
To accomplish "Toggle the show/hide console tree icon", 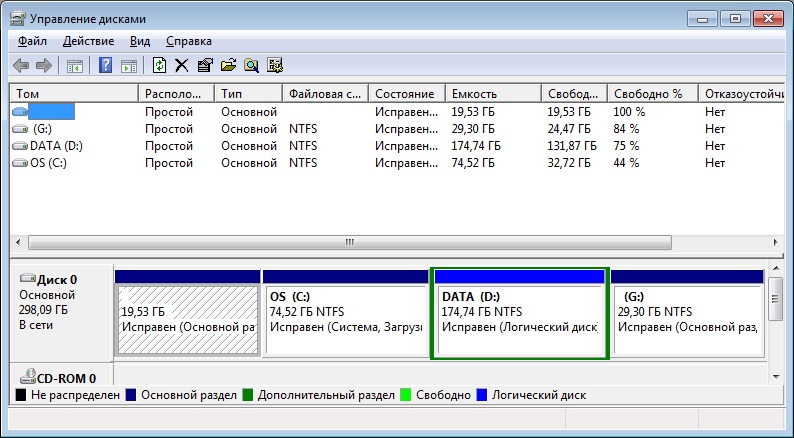I will click(74, 65).
